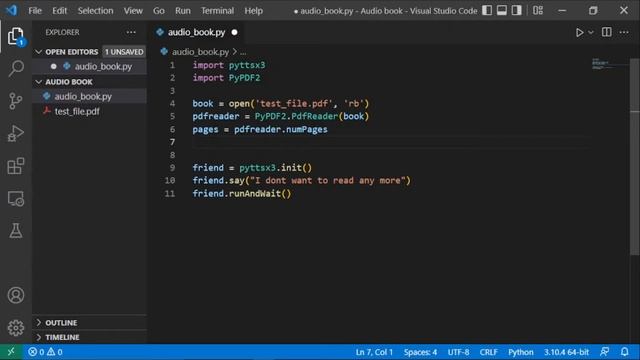Click the remote window indicator in status bar
This screenshot has width=640, height=360.
click(x=11, y=352)
